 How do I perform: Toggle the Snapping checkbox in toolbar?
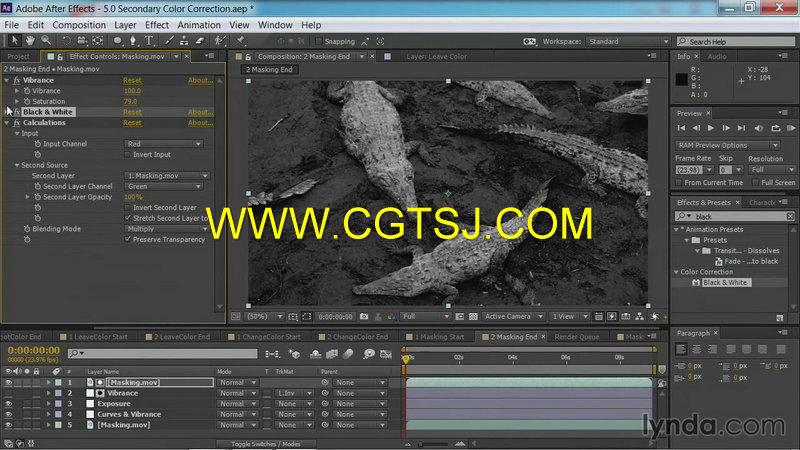click(x=319, y=41)
